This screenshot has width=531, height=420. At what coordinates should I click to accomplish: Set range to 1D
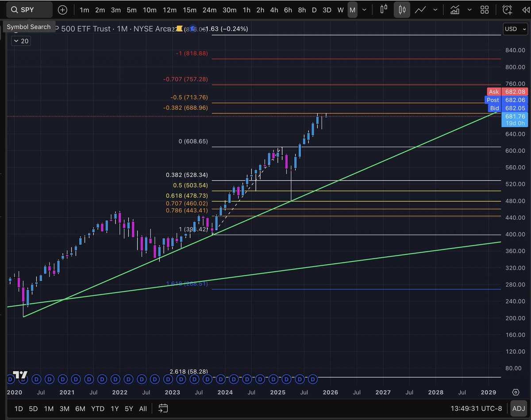click(x=19, y=408)
